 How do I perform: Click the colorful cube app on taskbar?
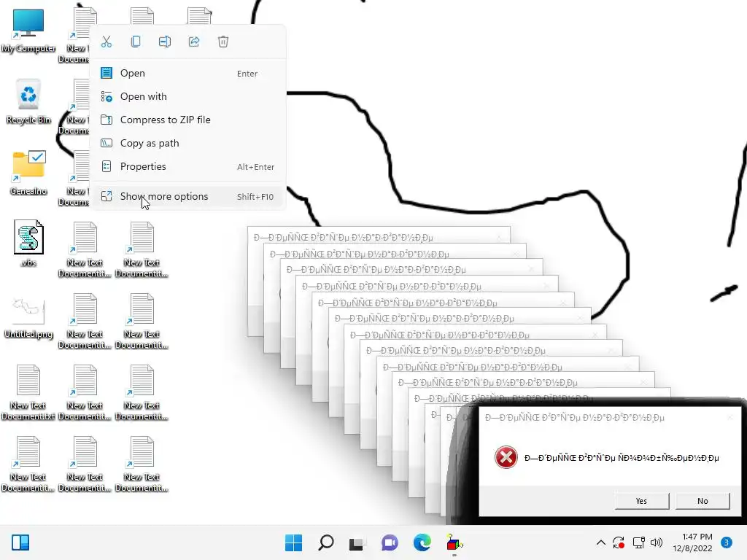point(454,542)
